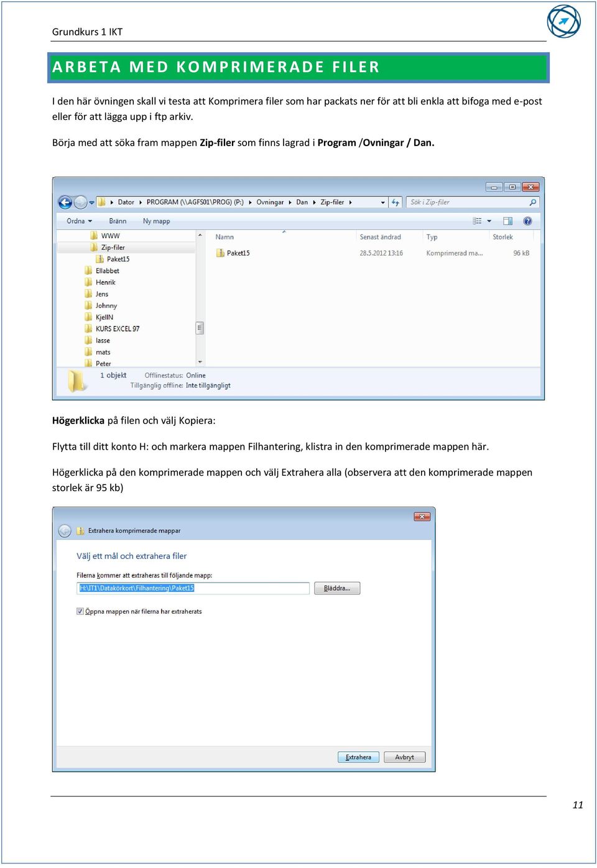Viewport: 597px width, 868px height.
Task: Click the 28.5.2012 13:16 date cell
Action: 381,254
